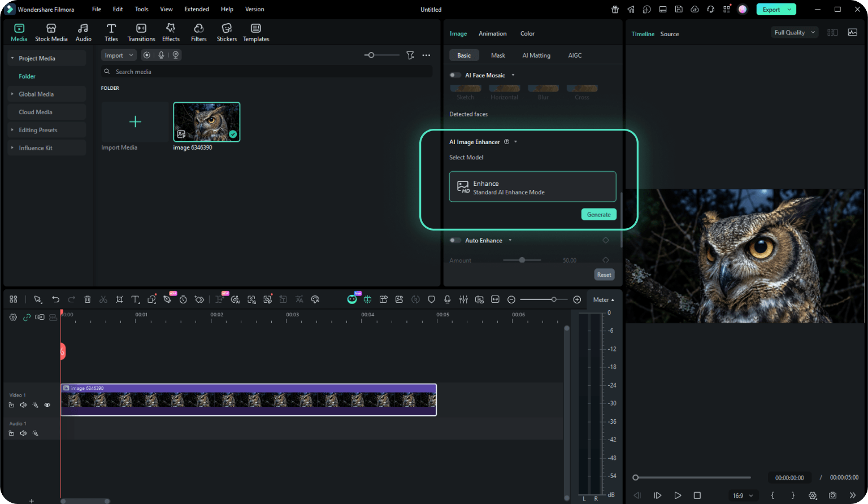The height and width of the screenshot is (504, 868).
Task: Click the Delete trash icon in timeline toolbar
Action: coord(88,299)
